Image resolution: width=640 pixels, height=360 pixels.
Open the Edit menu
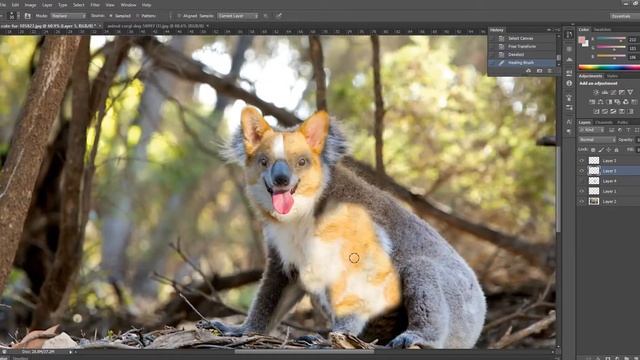point(15,5)
